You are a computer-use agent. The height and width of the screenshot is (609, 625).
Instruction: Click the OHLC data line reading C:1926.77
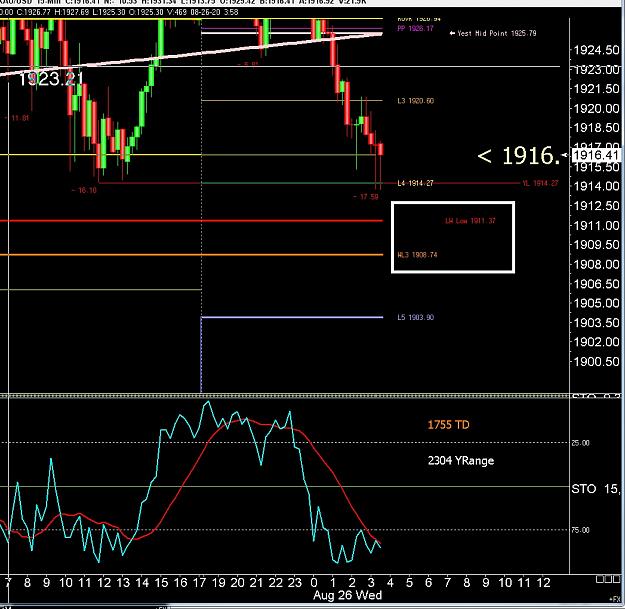click(x=119, y=12)
